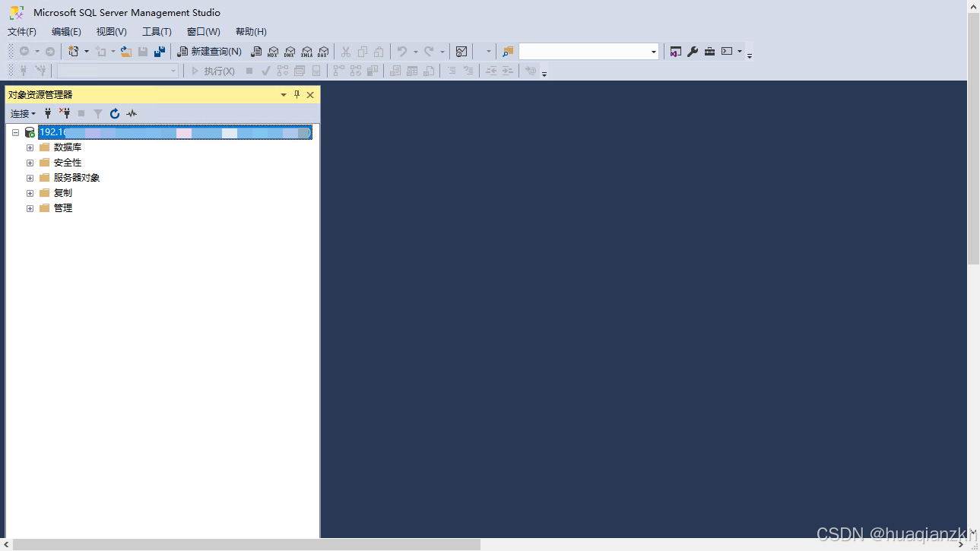Open the 视图(V) menu
This screenshot has height=551, width=980.
click(111, 32)
